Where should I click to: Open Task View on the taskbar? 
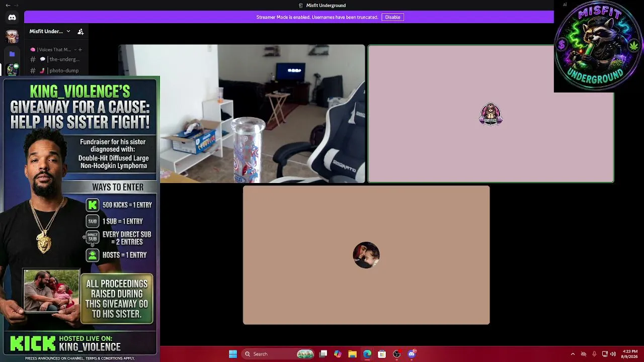point(324,354)
